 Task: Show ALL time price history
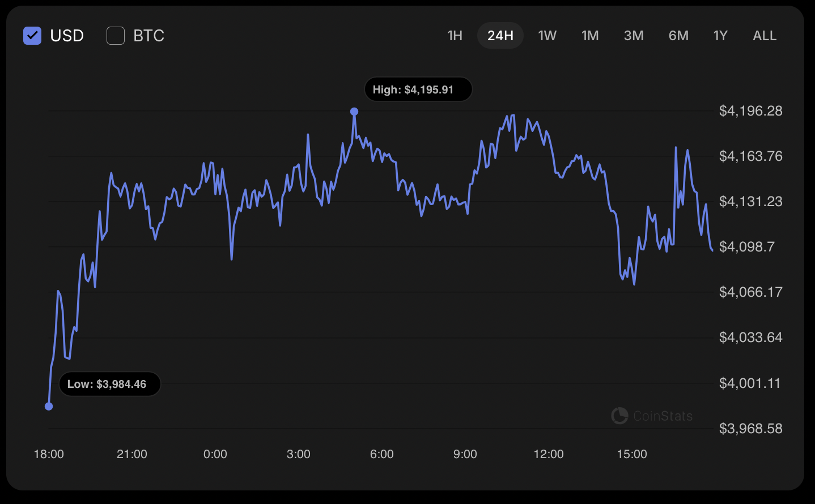pyautogui.click(x=765, y=36)
